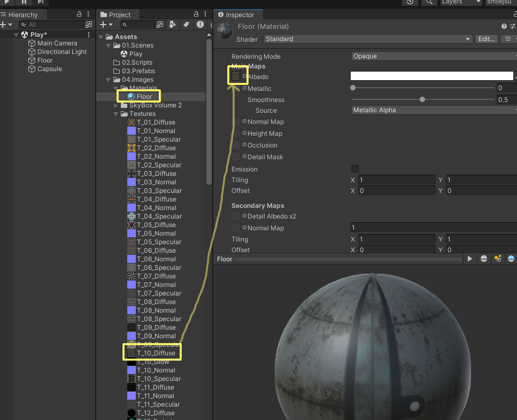The image size is (517, 420).
Task: Open the Project panel three-dot menu
Action: click(205, 14)
